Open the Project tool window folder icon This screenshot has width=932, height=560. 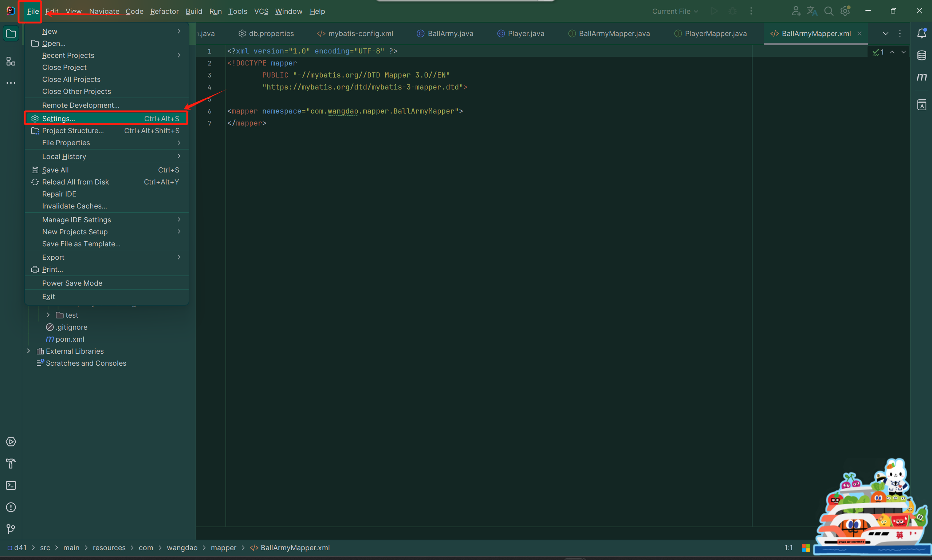tap(11, 34)
